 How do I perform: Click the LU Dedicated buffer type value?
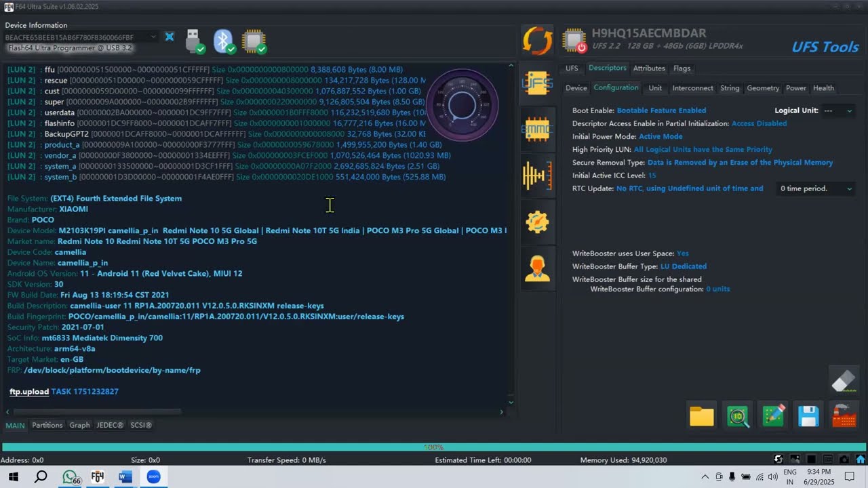click(684, 266)
